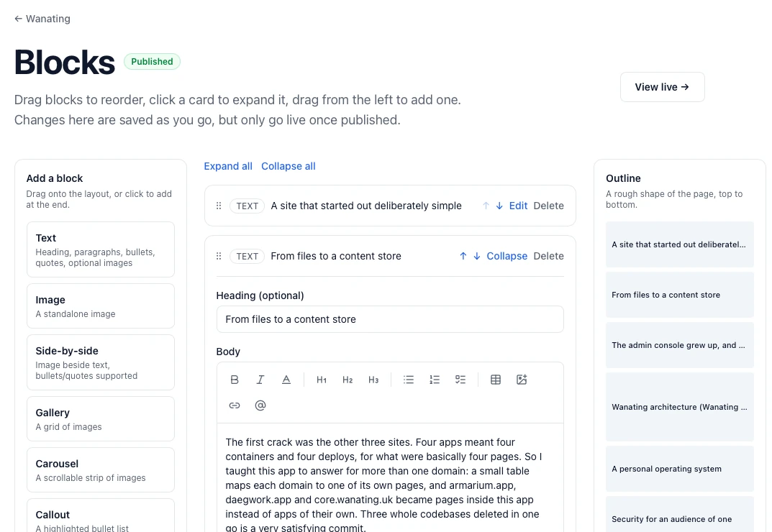This screenshot has width=772, height=532.
Task: Click the TEXT tag on 'From files' block
Action: [x=248, y=256]
